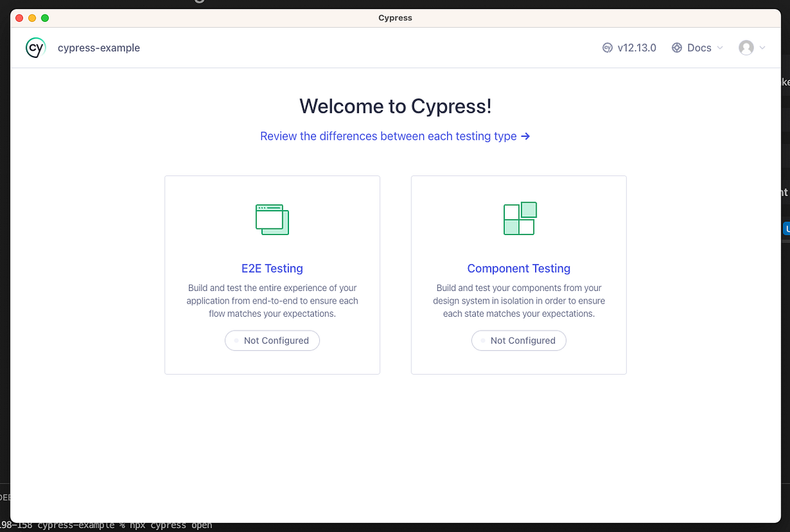The width and height of the screenshot is (790, 532).
Task: Click the arrow icon in the testing type link
Action: point(525,136)
